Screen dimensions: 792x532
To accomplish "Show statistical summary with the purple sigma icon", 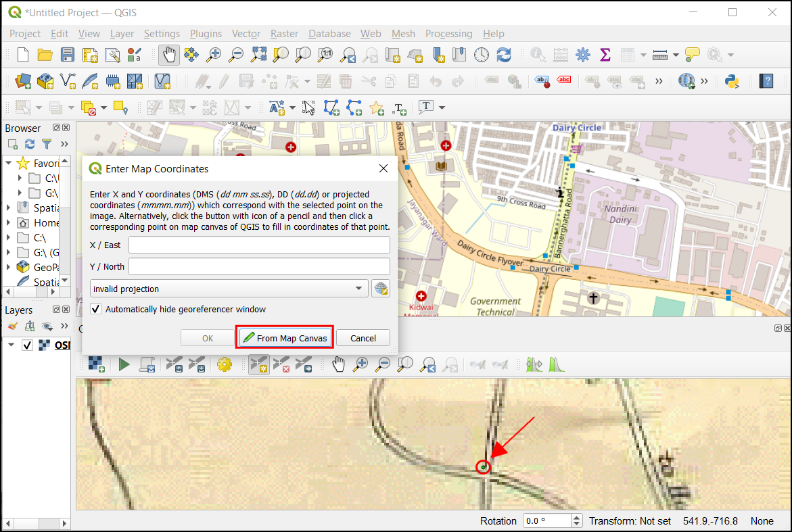I will [605, 55].
